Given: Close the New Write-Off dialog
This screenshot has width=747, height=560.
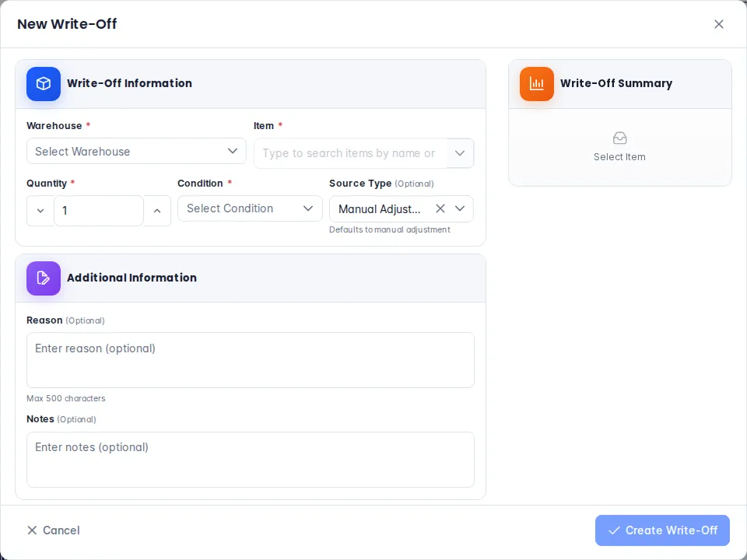Looking at the screenshot, I should point(718,24).
